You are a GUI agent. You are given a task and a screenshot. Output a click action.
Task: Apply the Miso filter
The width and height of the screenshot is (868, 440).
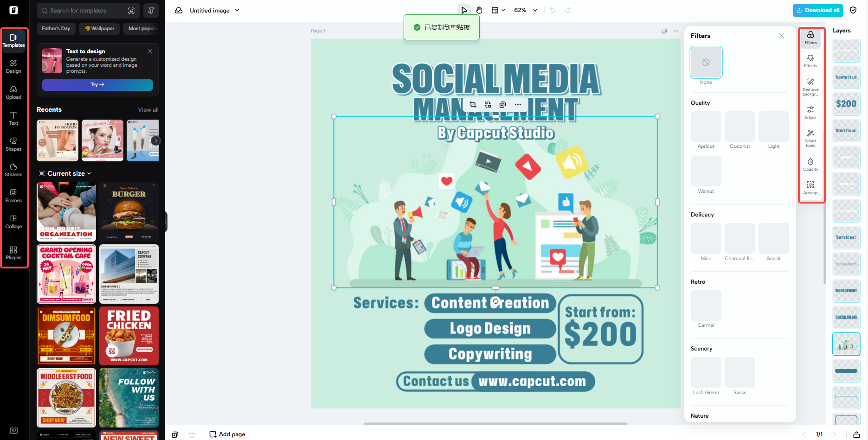pyautogui.click(x=706, y=238)
